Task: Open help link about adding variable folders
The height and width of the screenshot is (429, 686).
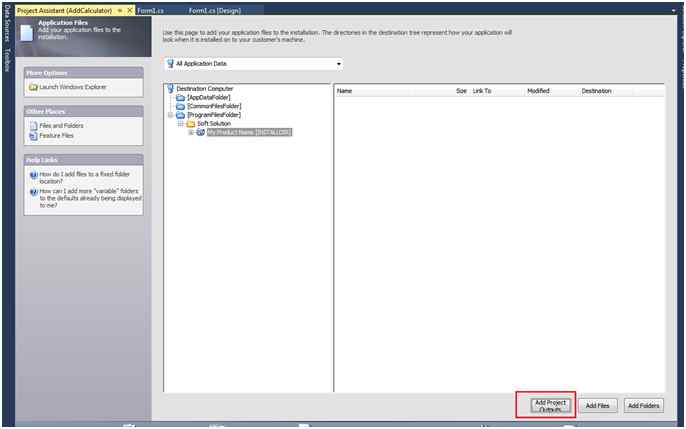Action: (90, 198)
